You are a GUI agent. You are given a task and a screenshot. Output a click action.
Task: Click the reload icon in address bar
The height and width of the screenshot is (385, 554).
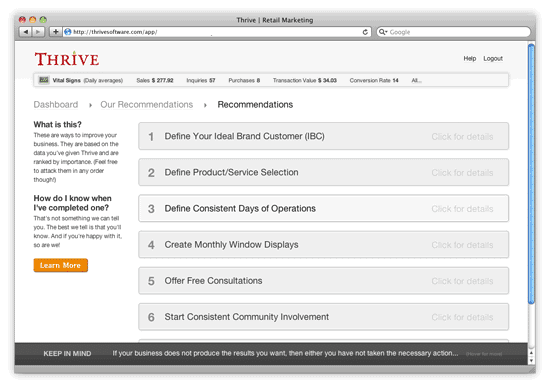365,32
